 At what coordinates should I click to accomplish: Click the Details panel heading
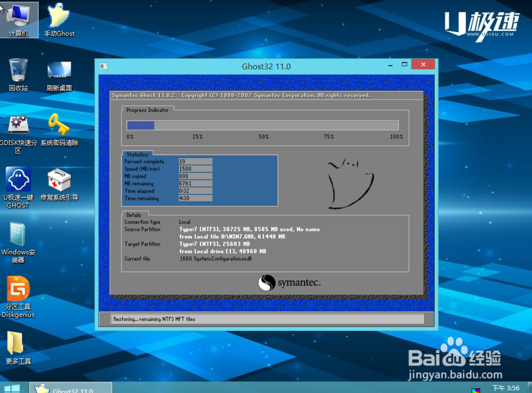[x=134, y=215]
